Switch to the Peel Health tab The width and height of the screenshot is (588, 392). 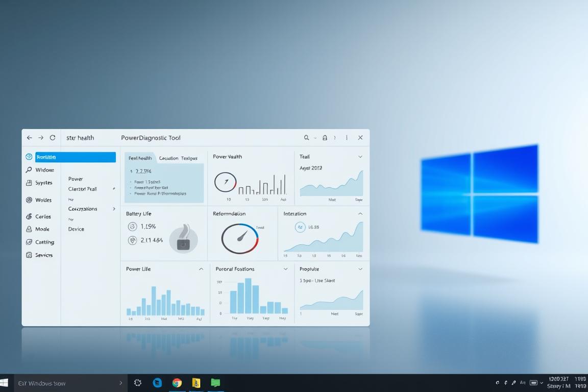click(139, 158)
